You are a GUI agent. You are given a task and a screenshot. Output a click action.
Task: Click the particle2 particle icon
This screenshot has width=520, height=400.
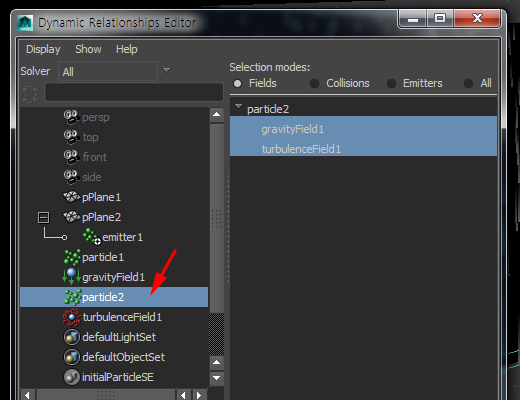[72, 297]
